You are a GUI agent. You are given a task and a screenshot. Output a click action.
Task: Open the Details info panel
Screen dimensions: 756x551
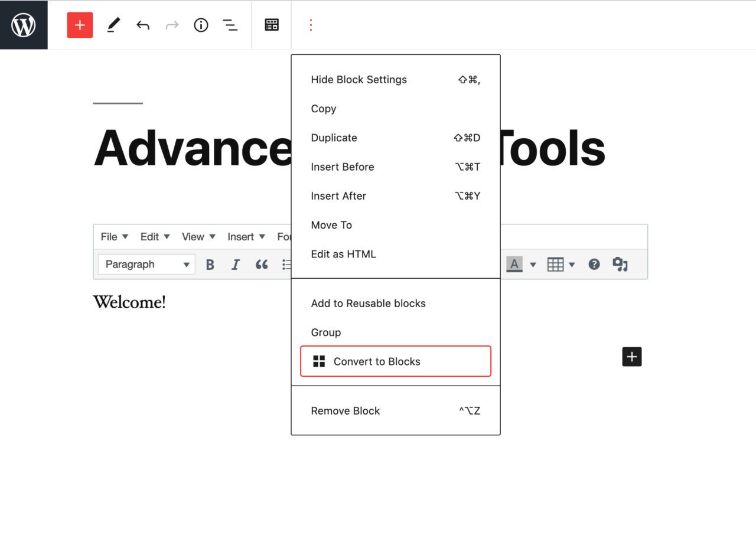pyautogui.click(x=201, y=25)
